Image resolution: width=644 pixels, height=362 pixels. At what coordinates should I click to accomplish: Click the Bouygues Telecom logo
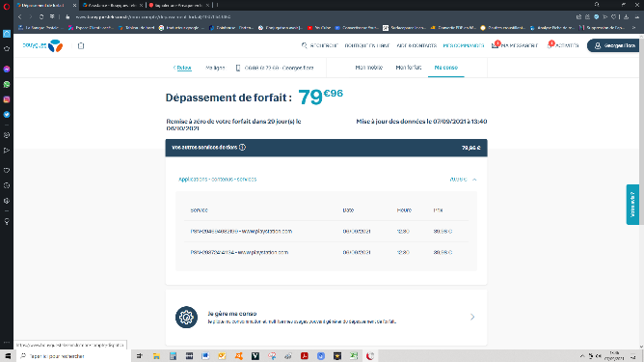click(x=42, y=45)
